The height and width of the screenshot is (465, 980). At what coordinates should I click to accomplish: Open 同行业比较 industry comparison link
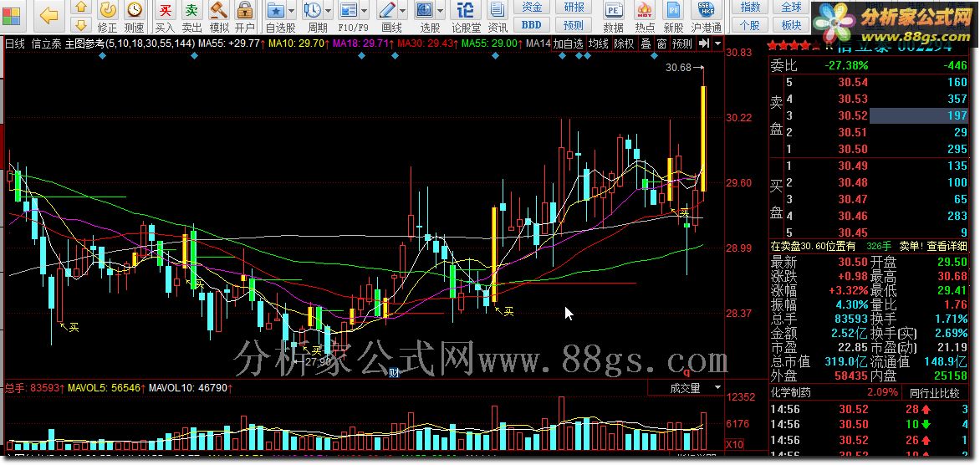pos(934,392)
